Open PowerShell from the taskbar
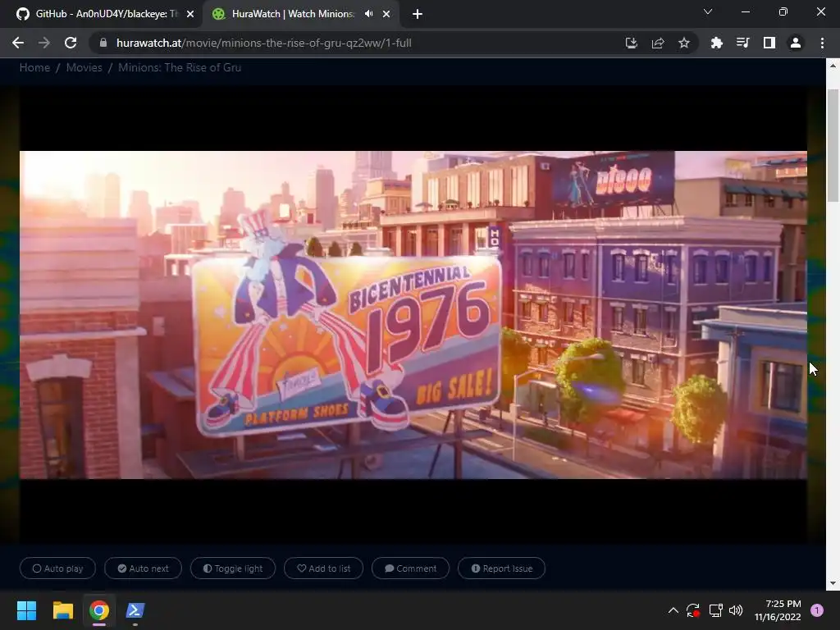Image resolution: width=840 pixels, height=630 pixels. (x=135, y=610)
